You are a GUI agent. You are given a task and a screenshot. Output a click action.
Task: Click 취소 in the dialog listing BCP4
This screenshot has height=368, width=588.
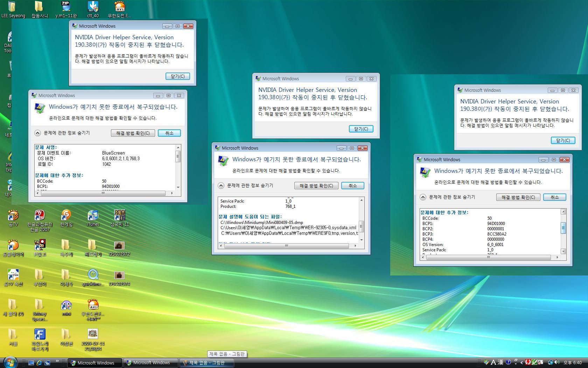(555, 197)
